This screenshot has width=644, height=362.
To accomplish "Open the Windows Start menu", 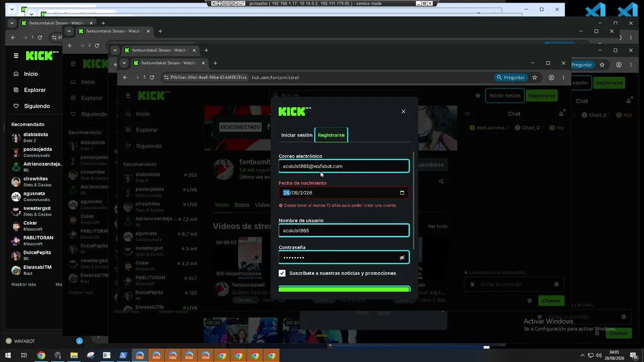I will (x=8, y=355).
